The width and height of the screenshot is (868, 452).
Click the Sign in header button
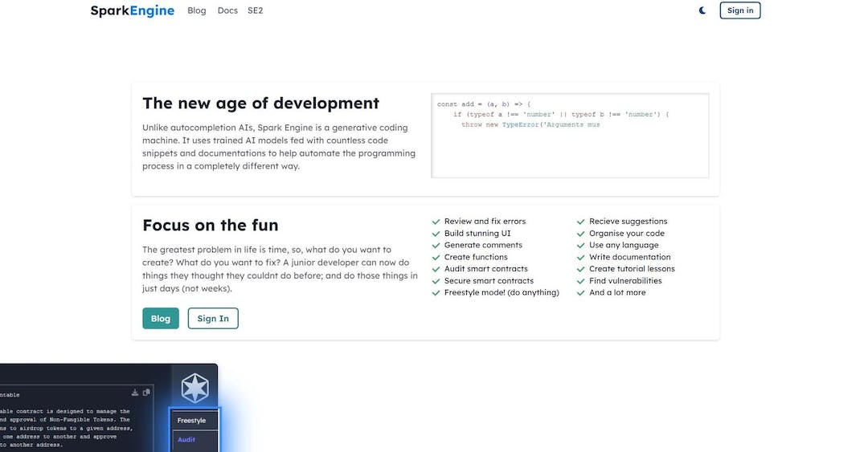740,10
